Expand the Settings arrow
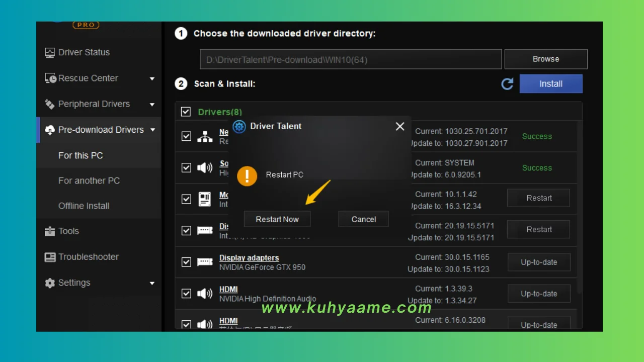 pos(152,283)
